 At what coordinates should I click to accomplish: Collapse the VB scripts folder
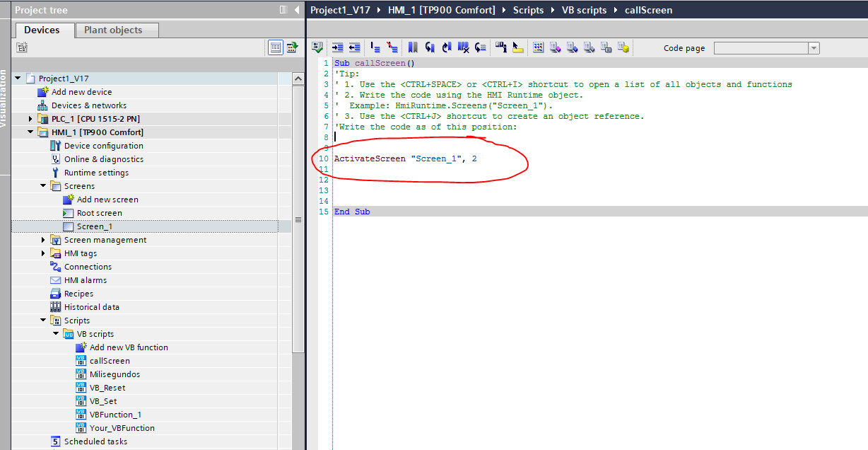click(56, 334)
